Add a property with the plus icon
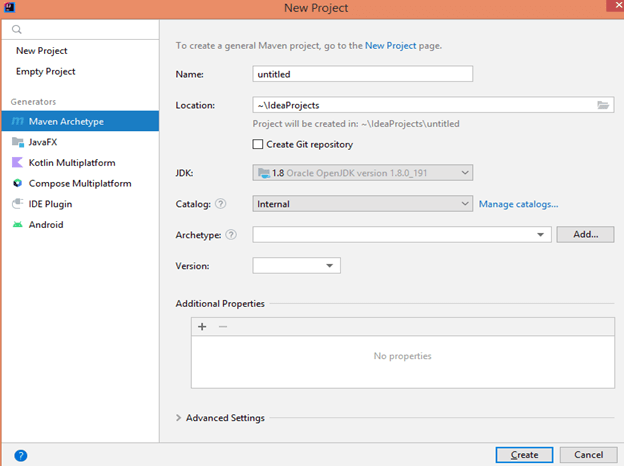 click(202, 327)
